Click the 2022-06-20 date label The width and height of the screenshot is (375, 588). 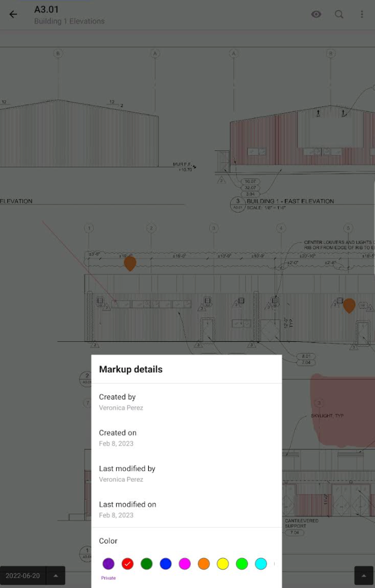23,576
